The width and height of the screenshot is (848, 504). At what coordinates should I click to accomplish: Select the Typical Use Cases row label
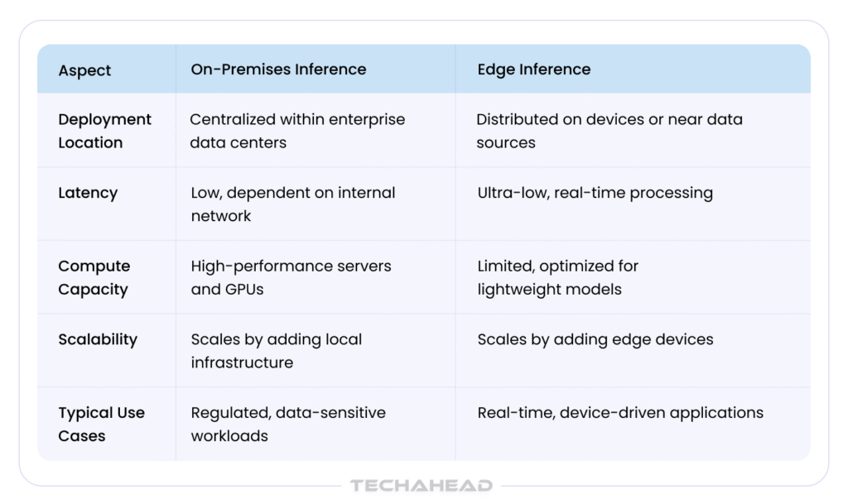101,424
